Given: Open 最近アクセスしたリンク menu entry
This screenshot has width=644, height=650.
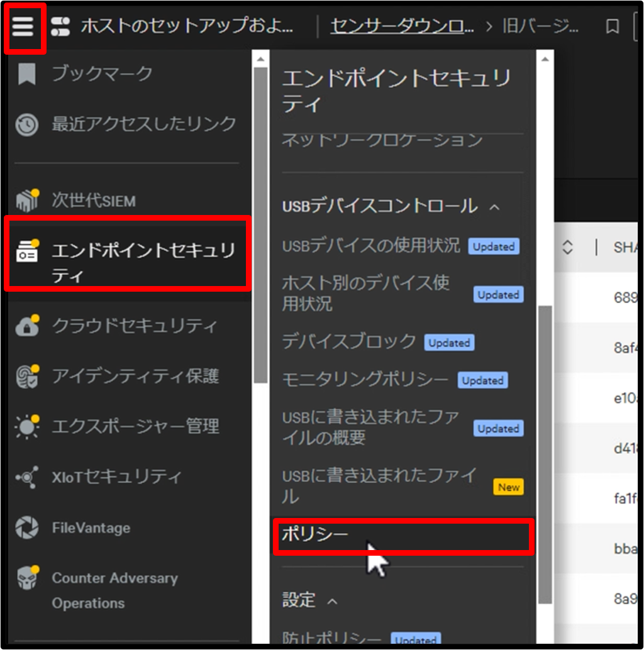Looking at the screenshot, I should [143, 124].
